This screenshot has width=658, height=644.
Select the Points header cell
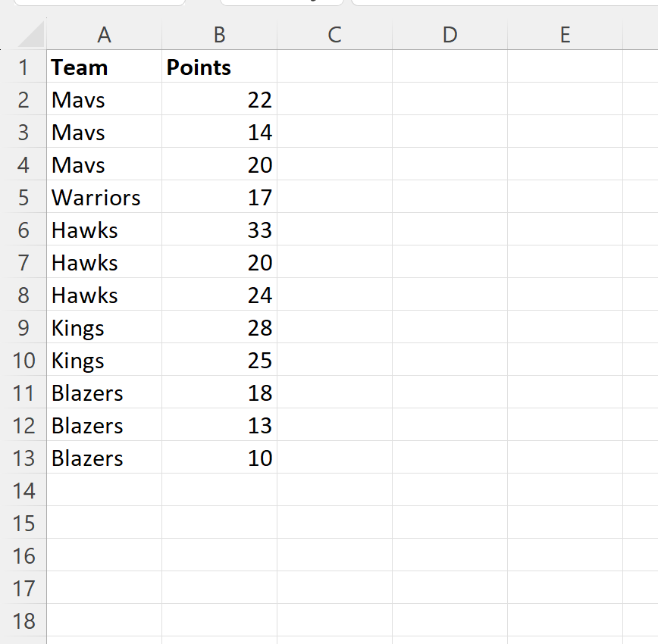(219, 67)
